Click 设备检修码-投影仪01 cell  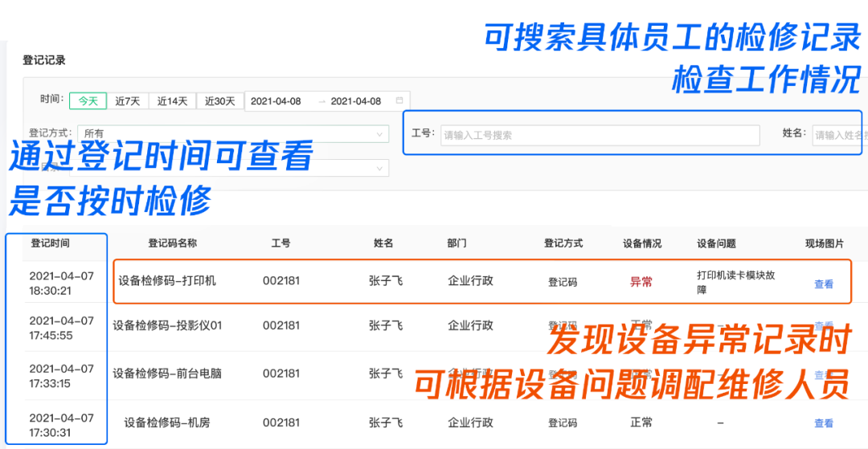coord(167,325)
